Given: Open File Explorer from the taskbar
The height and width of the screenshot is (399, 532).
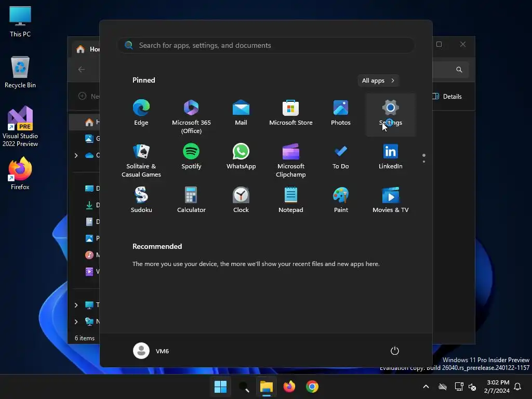Looking at the screenshot, I should [x=267, y=387].
